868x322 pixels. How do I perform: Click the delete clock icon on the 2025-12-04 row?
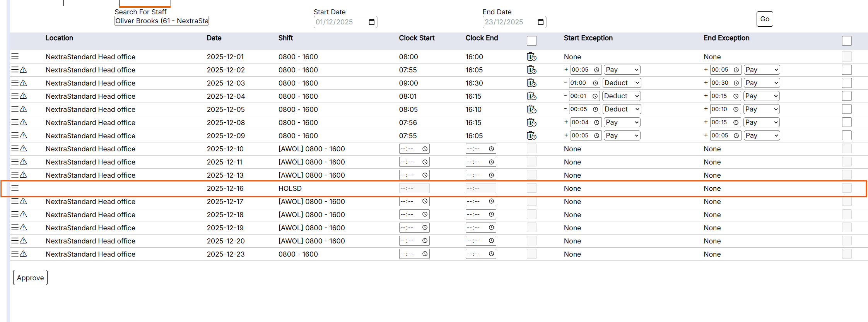pyautogui.click(x=531, y=96)
